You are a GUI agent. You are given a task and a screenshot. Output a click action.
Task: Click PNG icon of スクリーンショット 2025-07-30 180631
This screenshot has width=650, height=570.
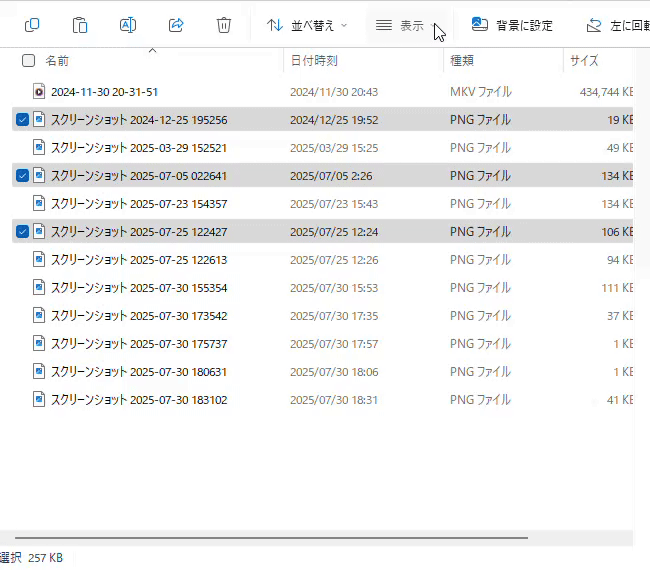(39, 371)
